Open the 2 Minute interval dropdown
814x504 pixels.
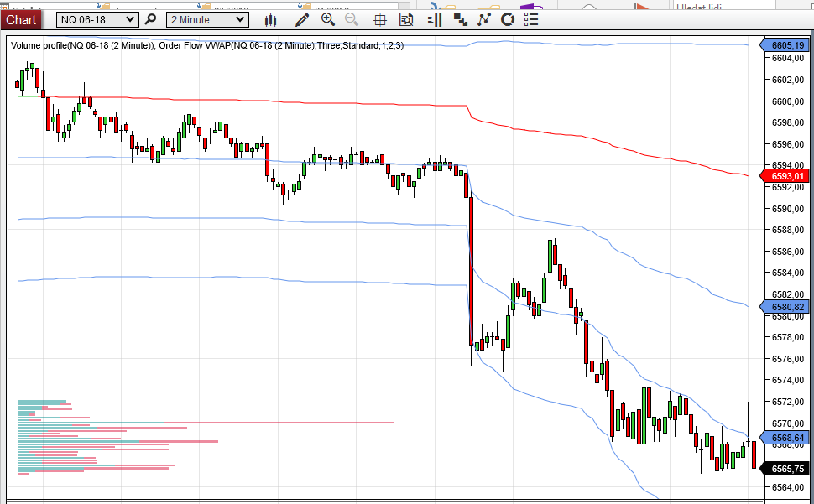click(x=207, y=19)
